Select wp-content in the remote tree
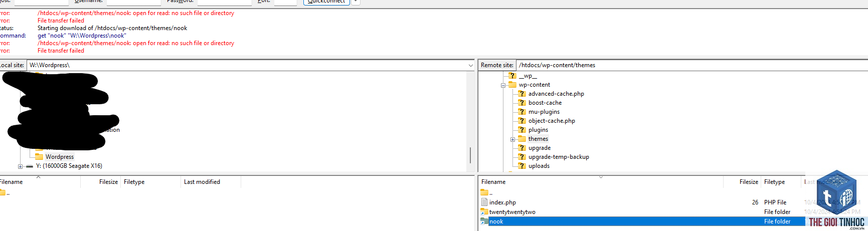 (534, 85)
